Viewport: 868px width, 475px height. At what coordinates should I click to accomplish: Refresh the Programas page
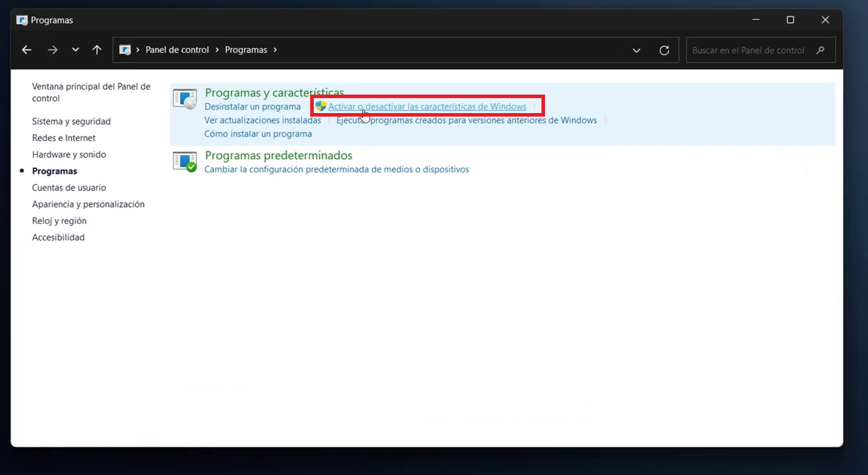665,50
